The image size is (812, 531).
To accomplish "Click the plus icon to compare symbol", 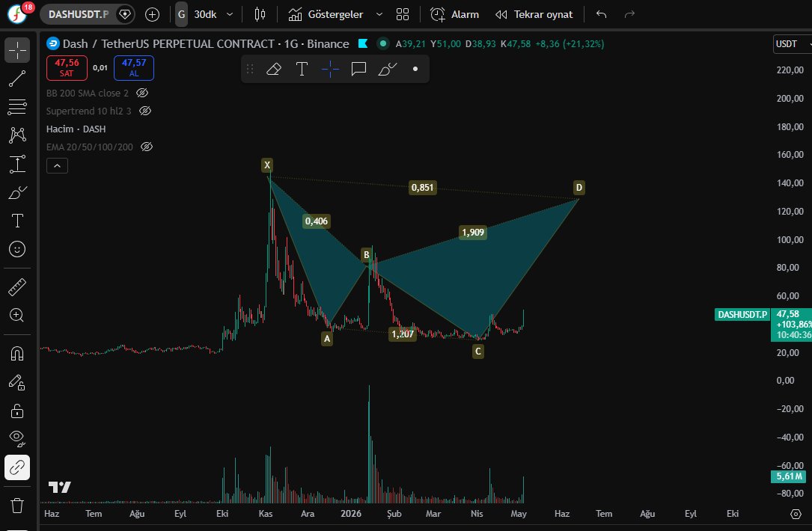I will click(x=152, y=14).
